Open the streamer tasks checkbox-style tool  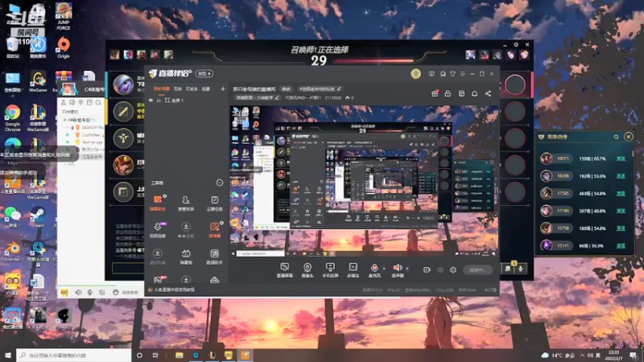214,203
